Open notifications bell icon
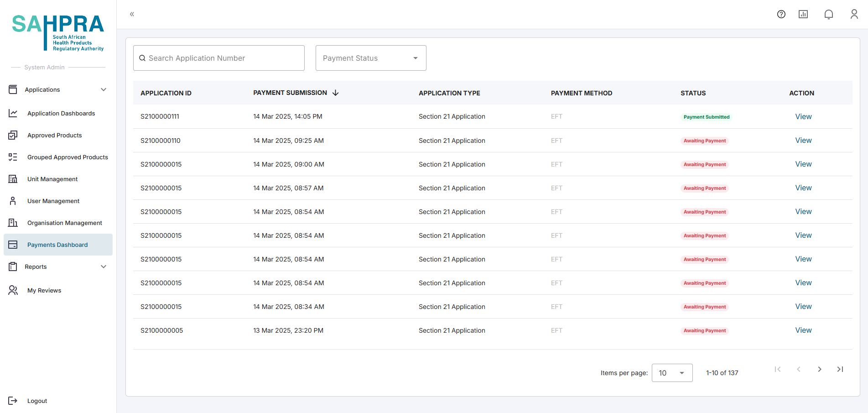 pyautogui.click(x=828, y=14)
